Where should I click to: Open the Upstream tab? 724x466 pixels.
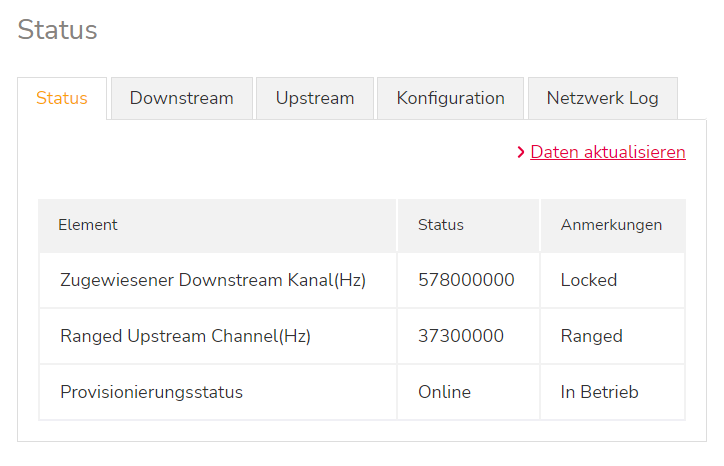coord(315,98)
